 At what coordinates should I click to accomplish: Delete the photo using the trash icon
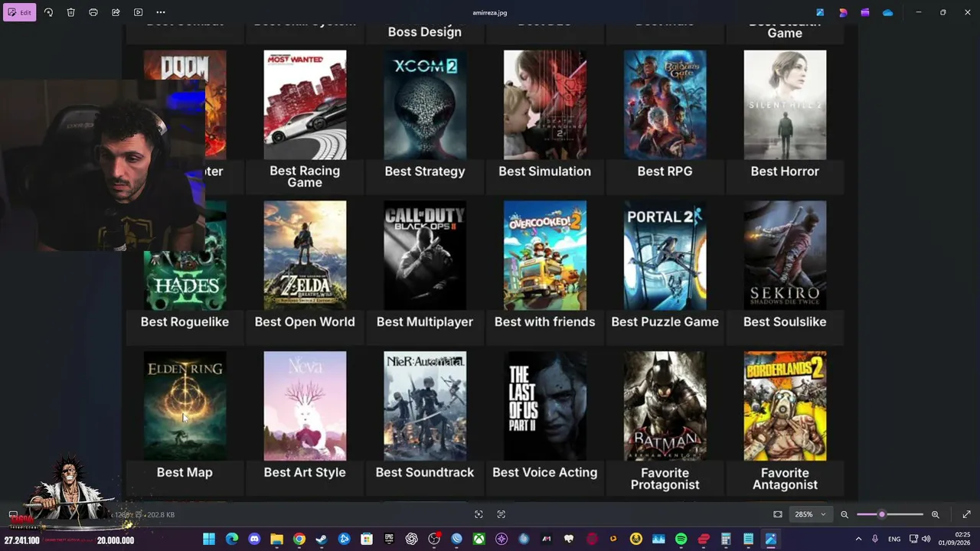pos(70,12)
